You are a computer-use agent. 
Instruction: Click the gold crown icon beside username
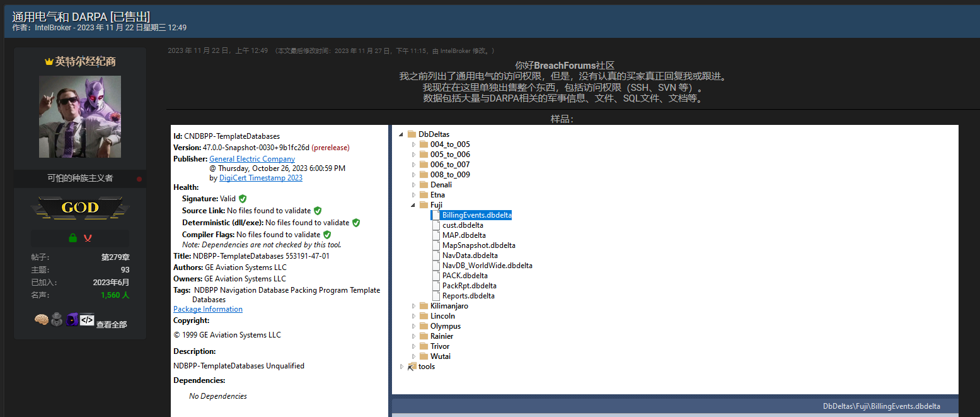tap(49, 62)
